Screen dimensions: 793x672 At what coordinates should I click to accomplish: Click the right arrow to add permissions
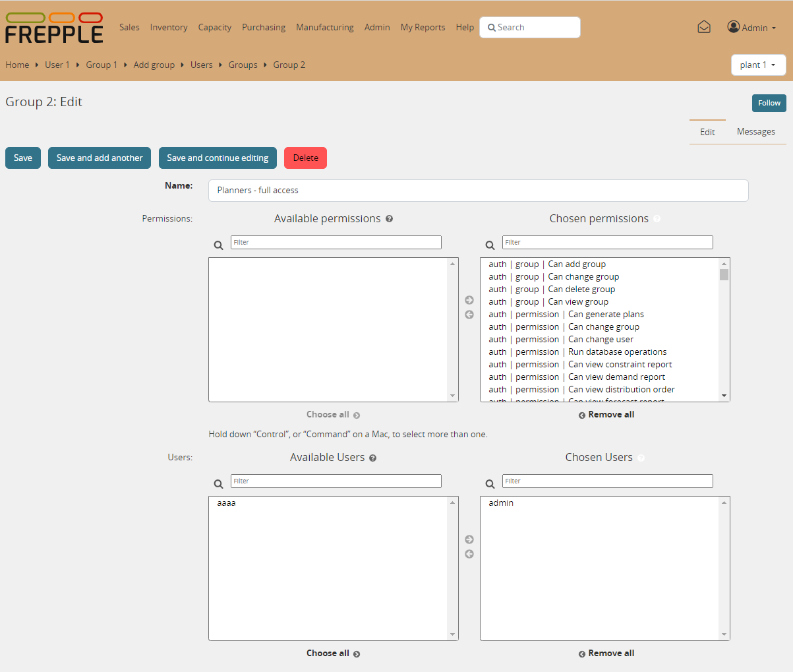(469, 300)
